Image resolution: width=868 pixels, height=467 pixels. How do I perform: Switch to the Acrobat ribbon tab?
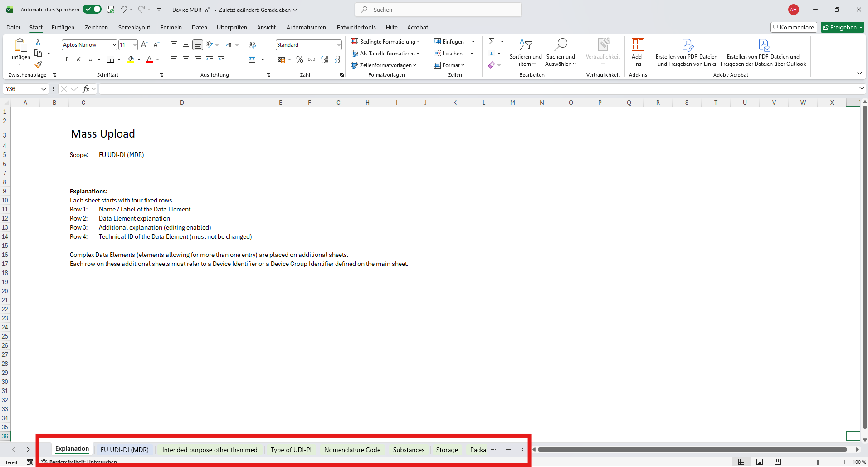tap(418, 27)
